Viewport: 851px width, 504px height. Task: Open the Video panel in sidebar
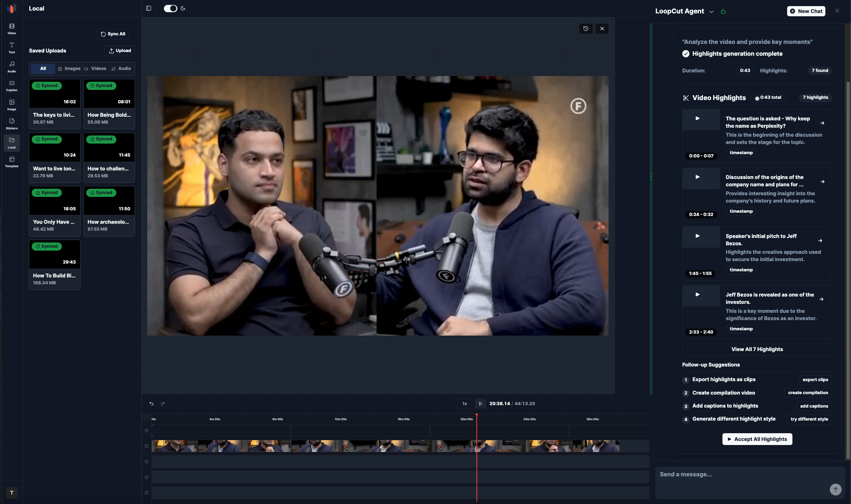click(x=12, y=28)
